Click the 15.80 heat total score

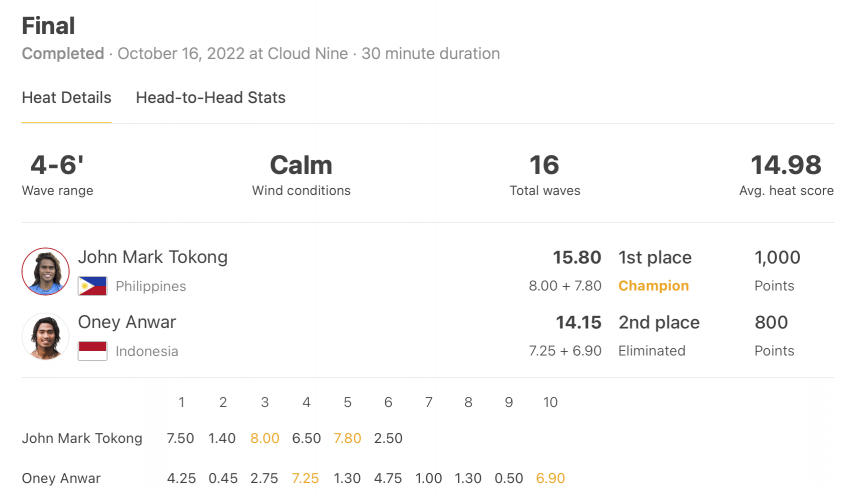577,257
